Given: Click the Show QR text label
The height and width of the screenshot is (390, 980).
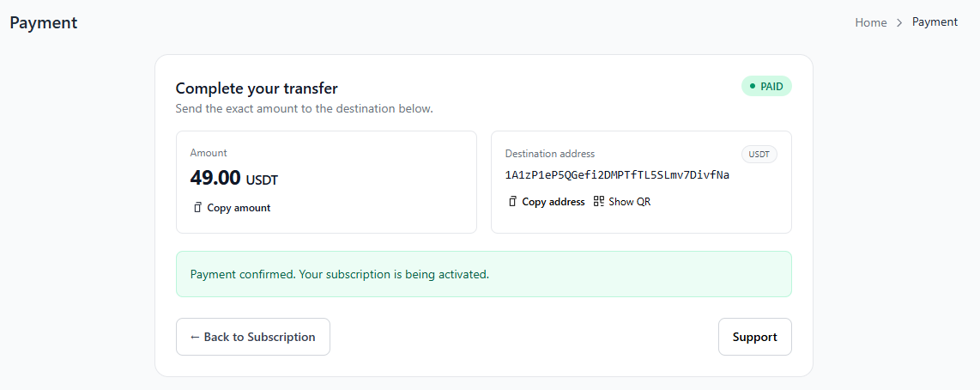Looking at the screenshot, I should click(630, 202).
